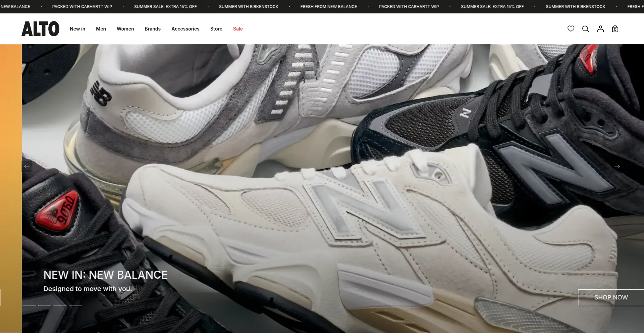Open the account profile icon
This screenshot has width=644, height=333.
(x=600, y=29)
